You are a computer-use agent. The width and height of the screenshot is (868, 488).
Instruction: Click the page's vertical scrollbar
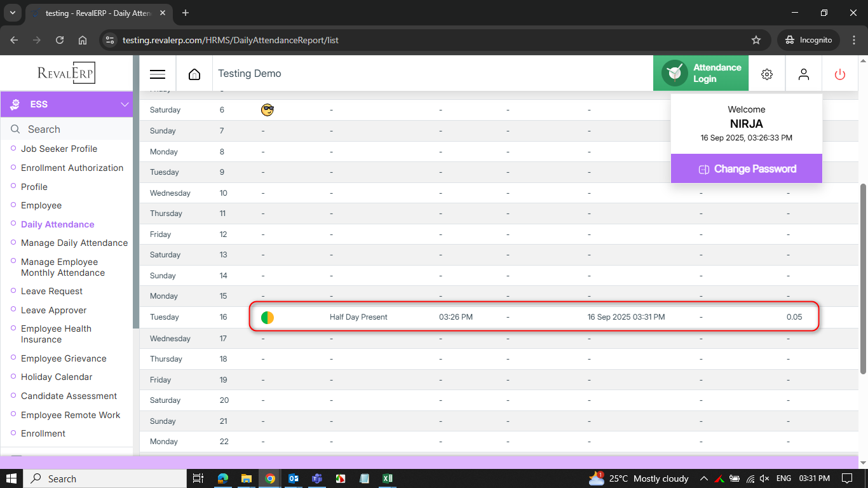pos(862,278)
